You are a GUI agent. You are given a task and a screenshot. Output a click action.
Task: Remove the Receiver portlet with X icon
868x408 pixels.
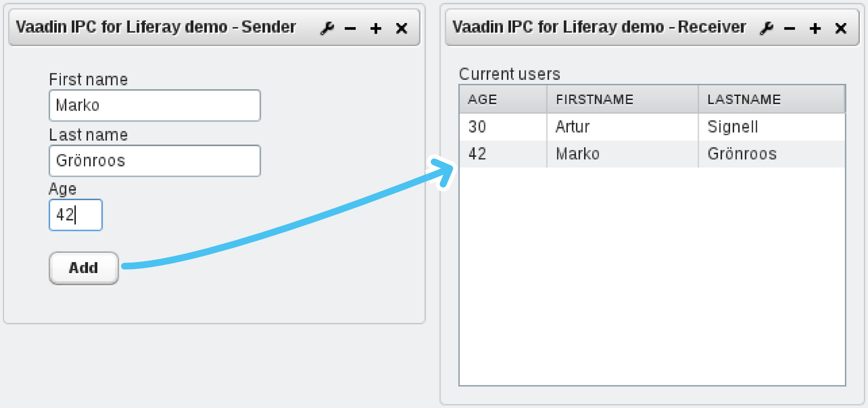tap(841, 28)
